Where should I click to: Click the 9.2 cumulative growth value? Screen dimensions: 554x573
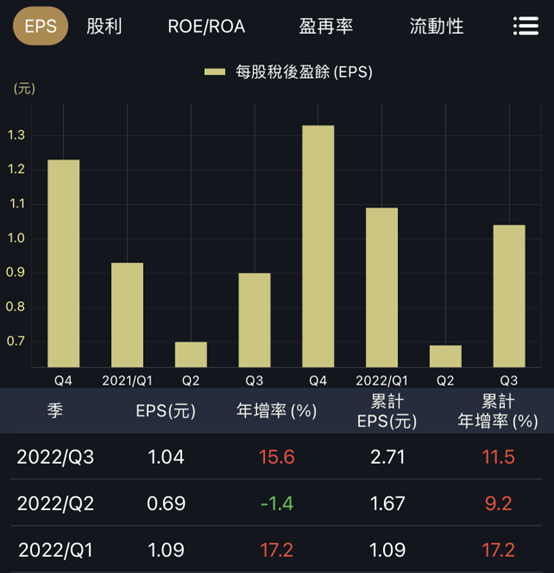[498, 503]
